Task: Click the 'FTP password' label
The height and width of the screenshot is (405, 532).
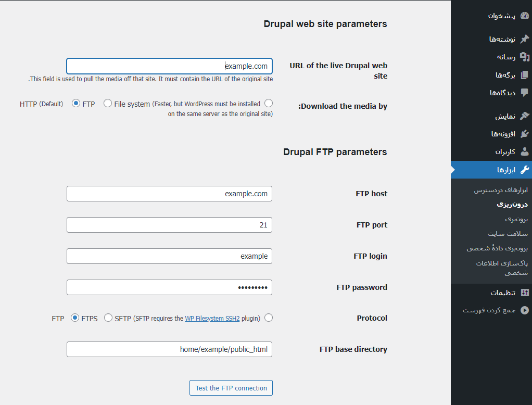Action: pos(362,287)
